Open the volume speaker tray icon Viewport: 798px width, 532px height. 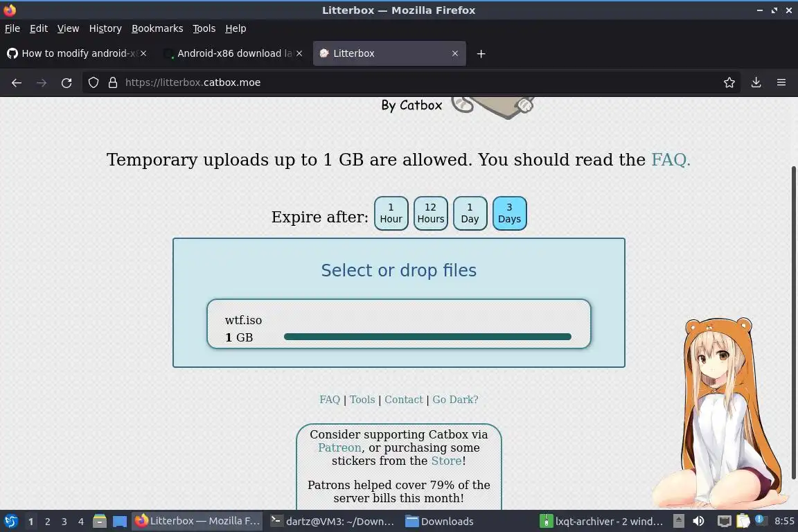coord(699,521)
